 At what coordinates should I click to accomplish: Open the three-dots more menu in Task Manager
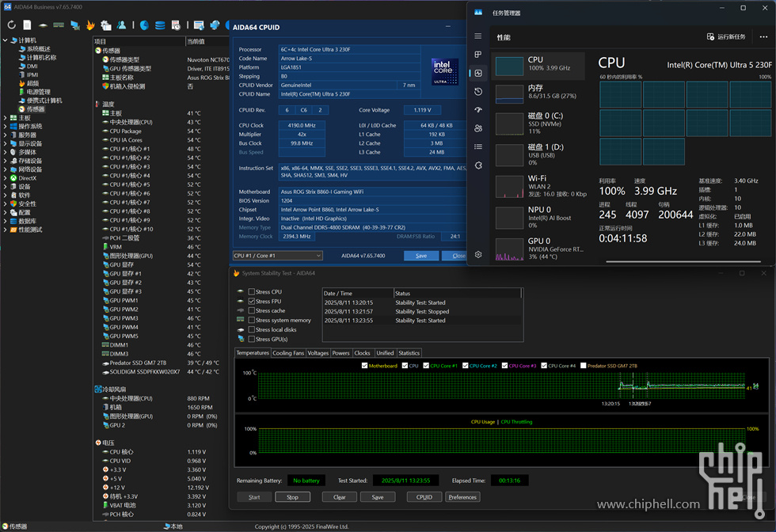pos(763,36)
